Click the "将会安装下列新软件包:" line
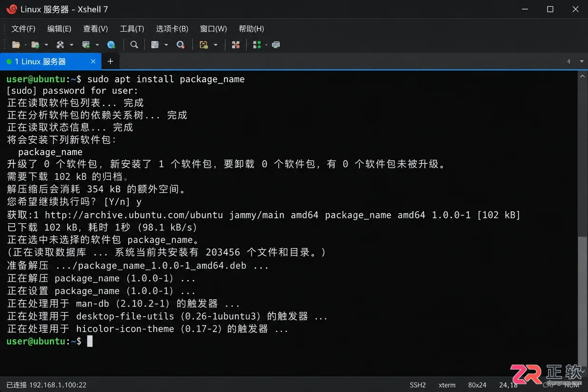Viewport: 588px width, 392px height. point(62,140)
